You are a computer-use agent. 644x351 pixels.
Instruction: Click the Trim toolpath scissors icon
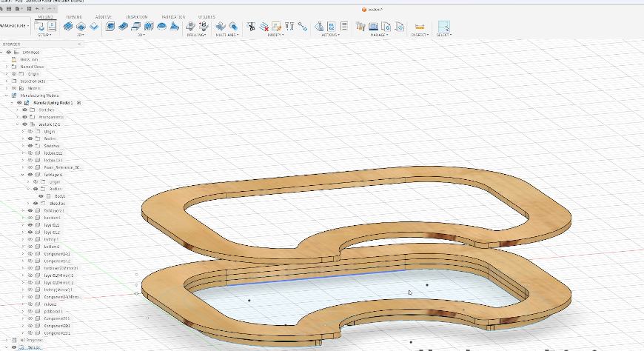tap(251, 27)
